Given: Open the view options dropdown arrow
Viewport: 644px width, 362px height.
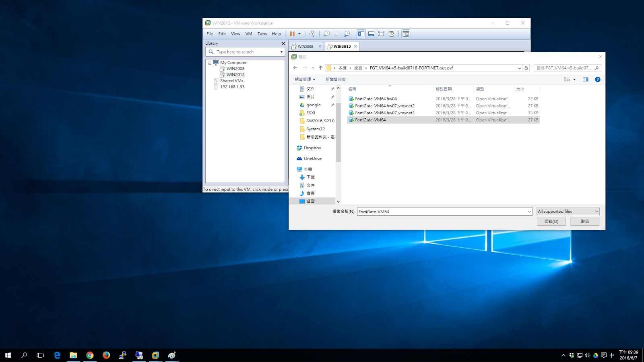Looking at the screenshot, I should [x=574, y=79].
